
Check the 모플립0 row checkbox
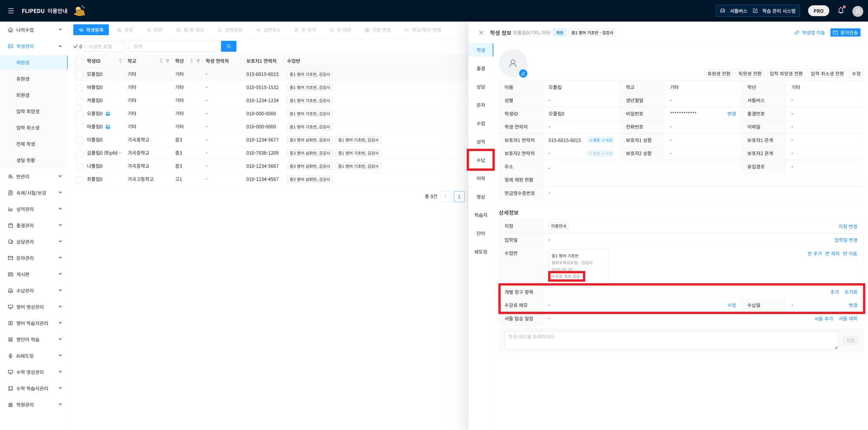pos(79,75)
